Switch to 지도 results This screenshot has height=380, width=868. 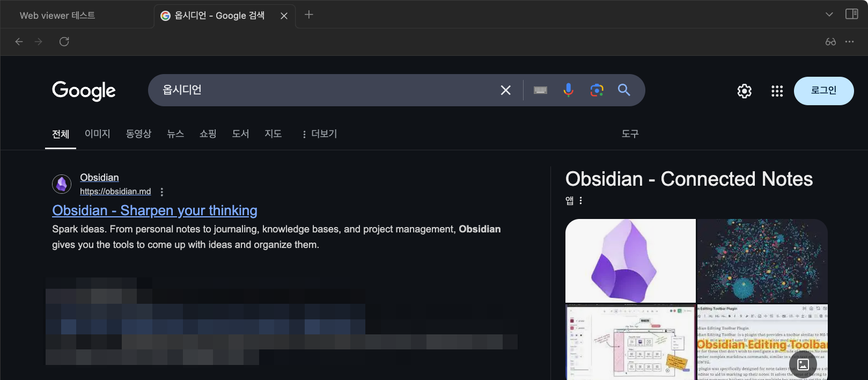pos(273,134)
